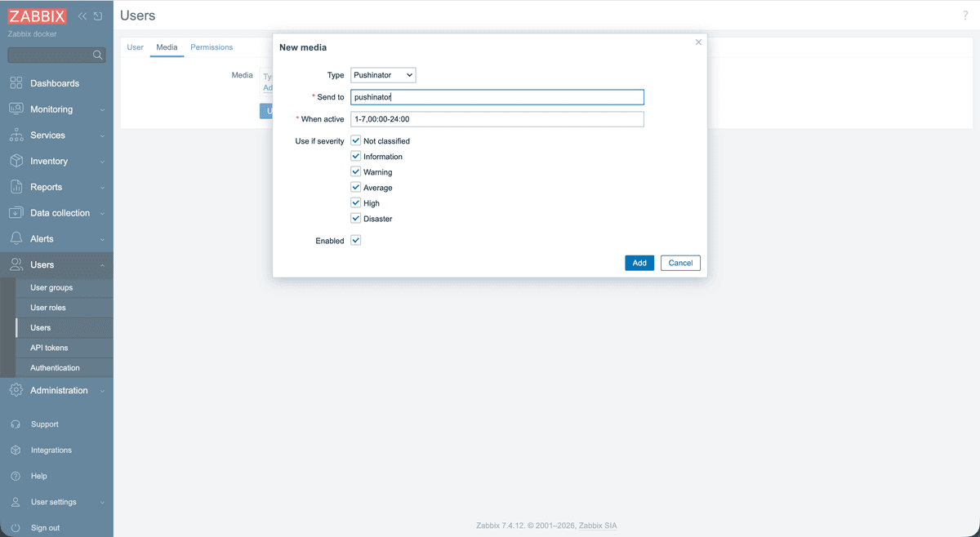The height and width of the screenshot is (537, 980).
Task: Click the search magnifier icon in the sidebar
Action: click(x=98, y=55)
